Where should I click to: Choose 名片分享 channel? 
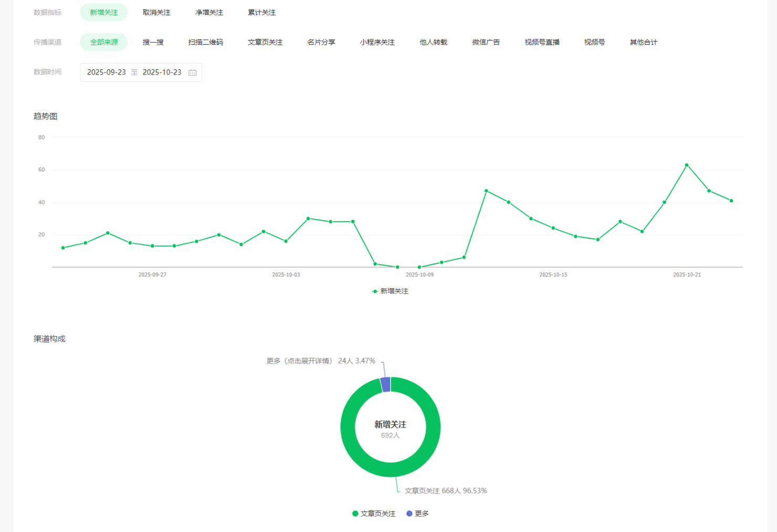tap(321, 42)
